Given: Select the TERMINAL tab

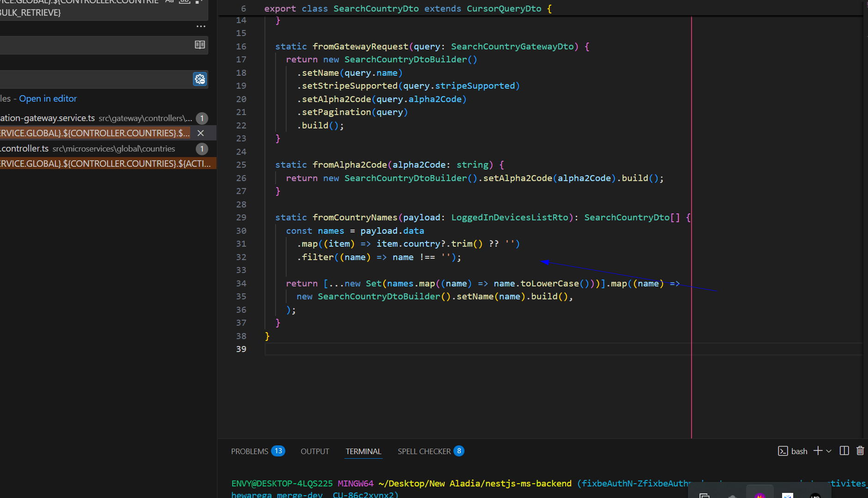Looking at the screenshot, I should (363, 451).
